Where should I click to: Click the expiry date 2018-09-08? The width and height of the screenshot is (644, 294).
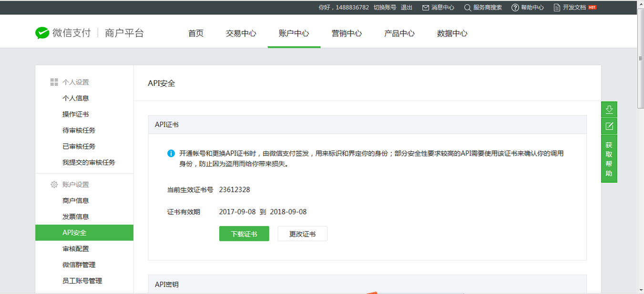pyautogui.click(x=288, y=212)
